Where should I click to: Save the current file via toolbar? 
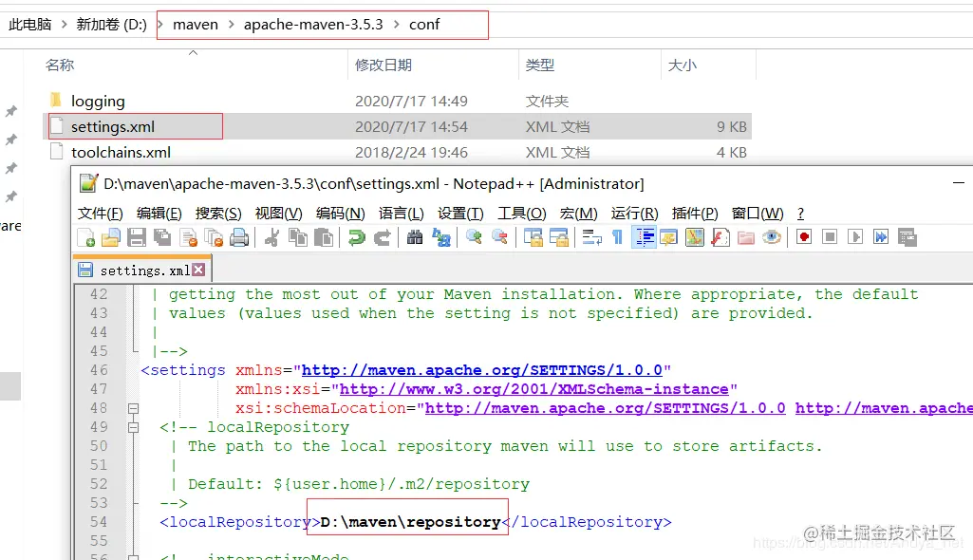tap(137, 237)
